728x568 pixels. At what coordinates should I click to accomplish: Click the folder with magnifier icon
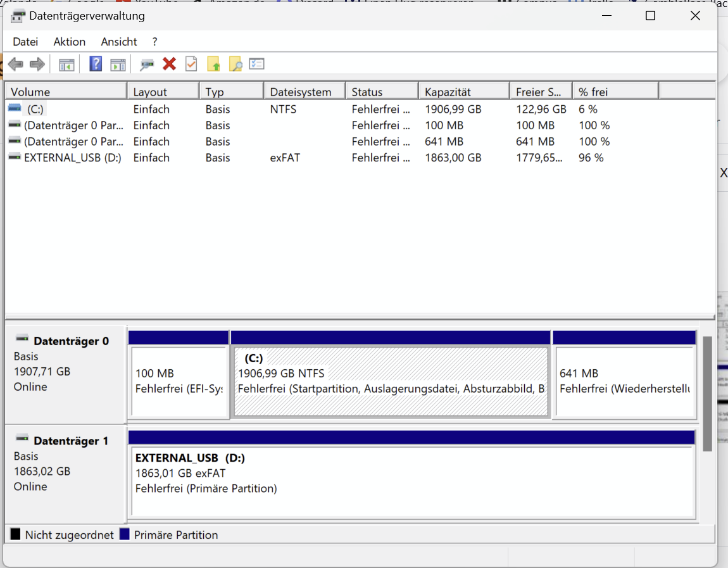[x=235, y=64]
